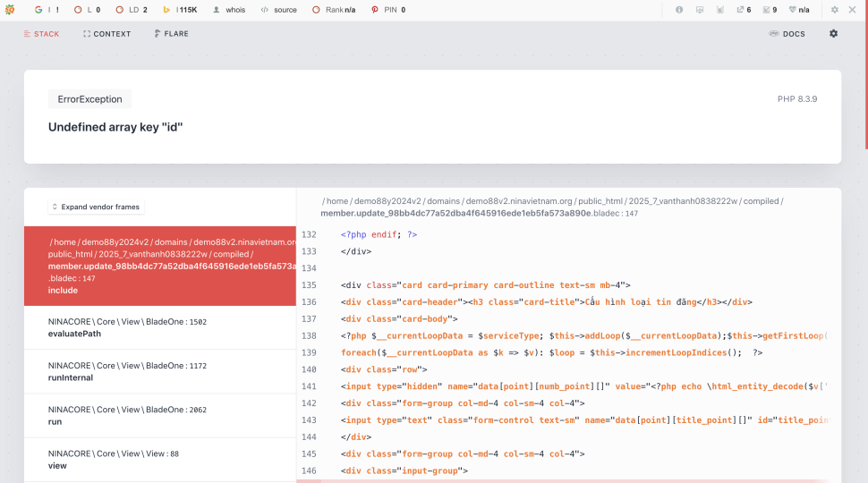
Task: Open the Bing index 115K metric
Action: click(x=180, y=10)
